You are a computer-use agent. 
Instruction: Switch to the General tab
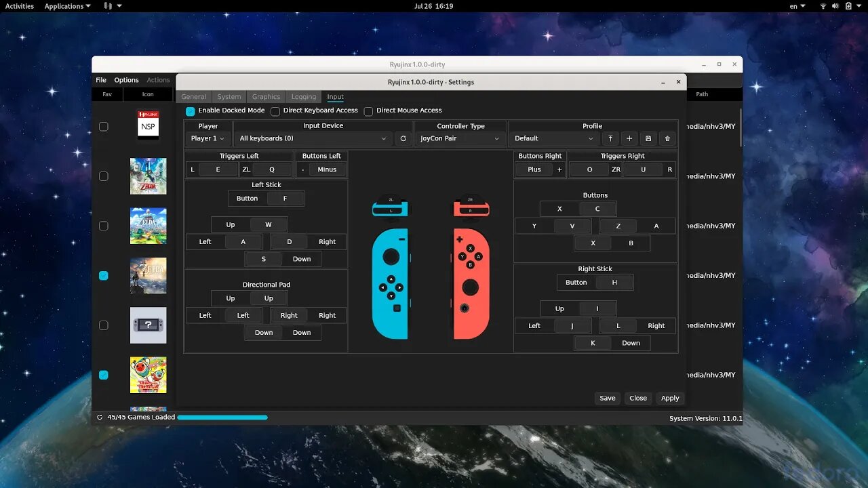click(x=194, y=97)
